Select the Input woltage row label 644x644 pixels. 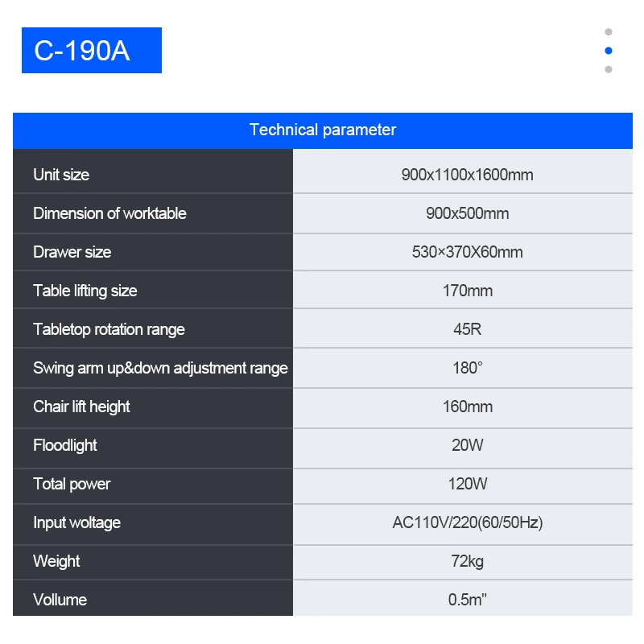(x=76, y=522)
